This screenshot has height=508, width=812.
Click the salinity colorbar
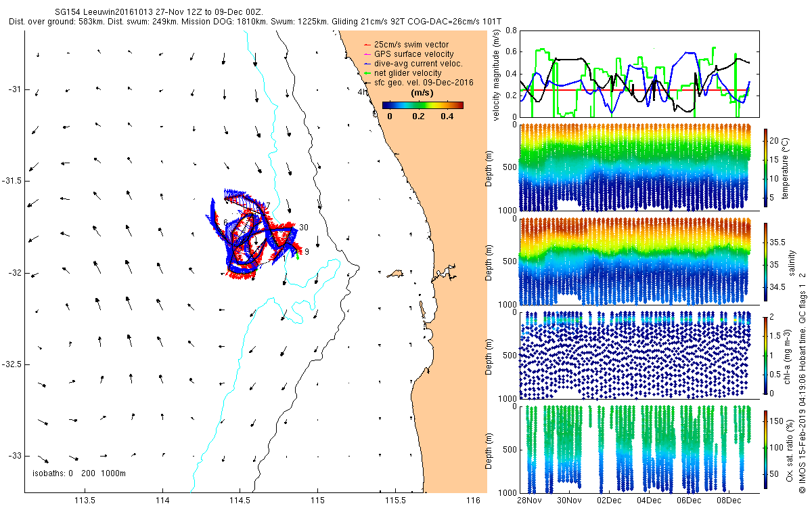pos(766,261)
